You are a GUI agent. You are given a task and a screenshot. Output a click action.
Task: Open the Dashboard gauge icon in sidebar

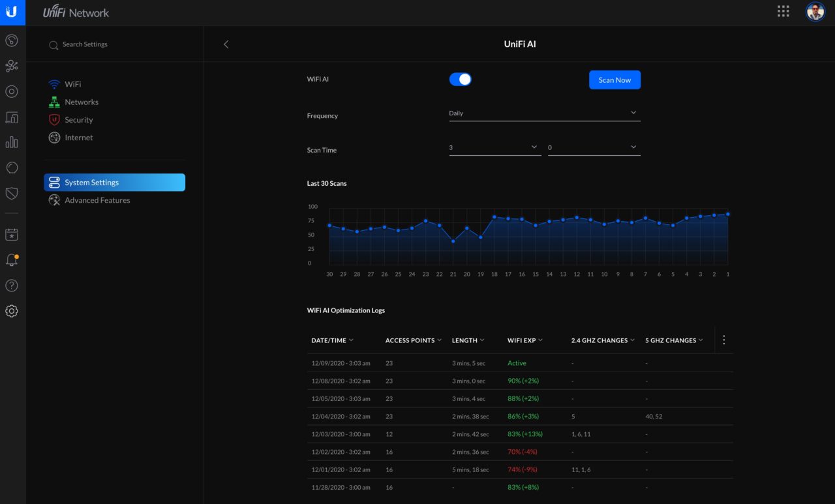[x=12, y=40]
